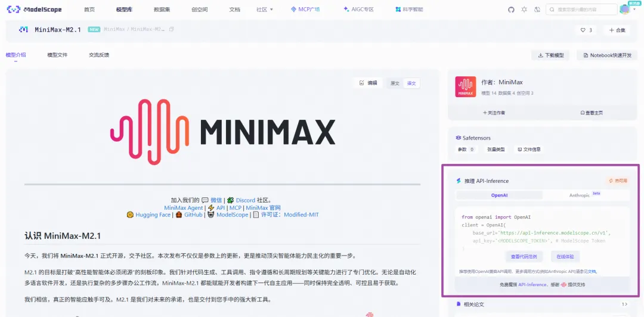Expand the 社区 dropdown menu
The height and width of the screenshot is (317, 644).
[x=265, y=10]
